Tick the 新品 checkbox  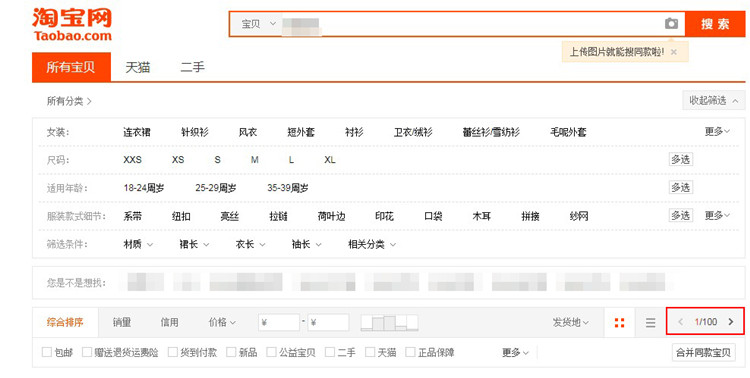(231, 352)
